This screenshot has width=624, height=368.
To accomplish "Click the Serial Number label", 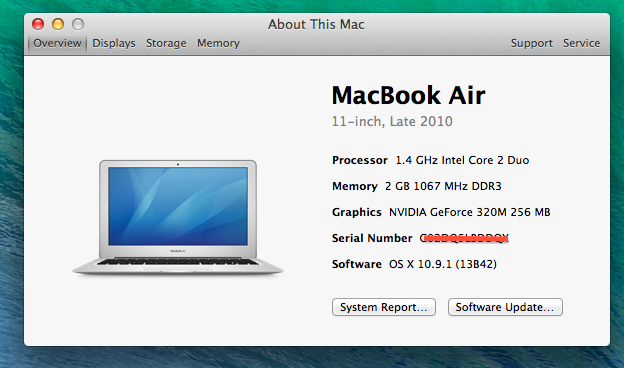I will 372,238.
